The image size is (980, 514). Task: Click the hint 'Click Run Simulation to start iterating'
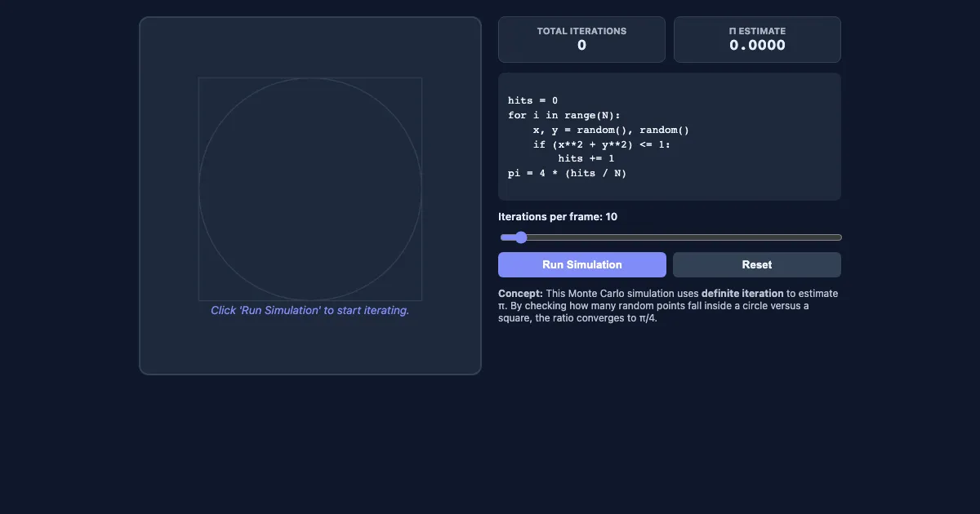[310, 310]
